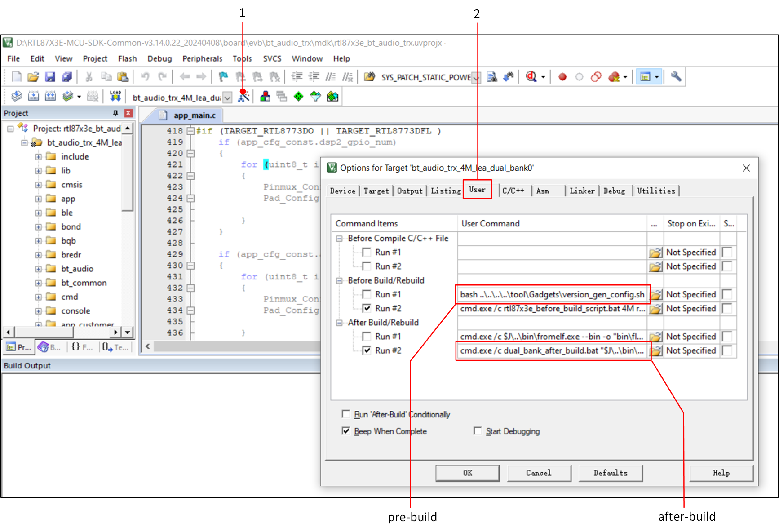
Task: Toggle Beep When Complete checkbox
Action: pyautogui.click(x=345, y=431)
